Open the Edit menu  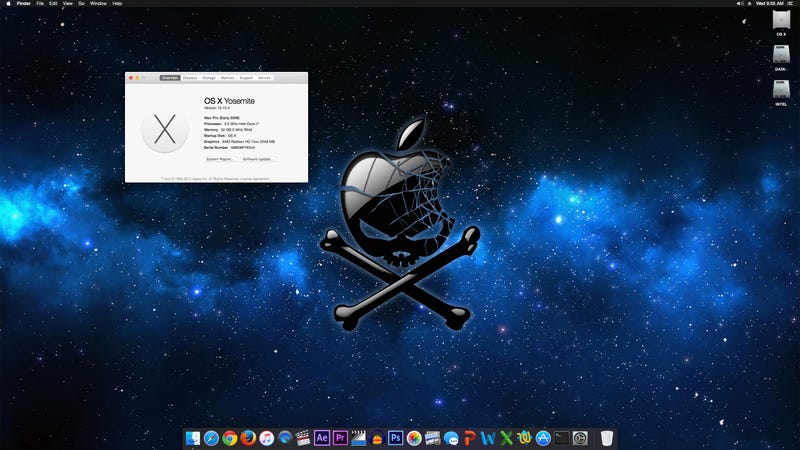[53, 3]
